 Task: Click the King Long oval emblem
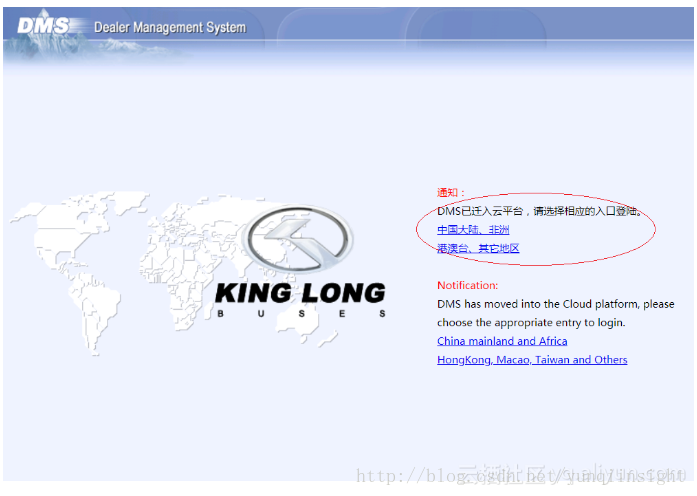pos(297,239)
